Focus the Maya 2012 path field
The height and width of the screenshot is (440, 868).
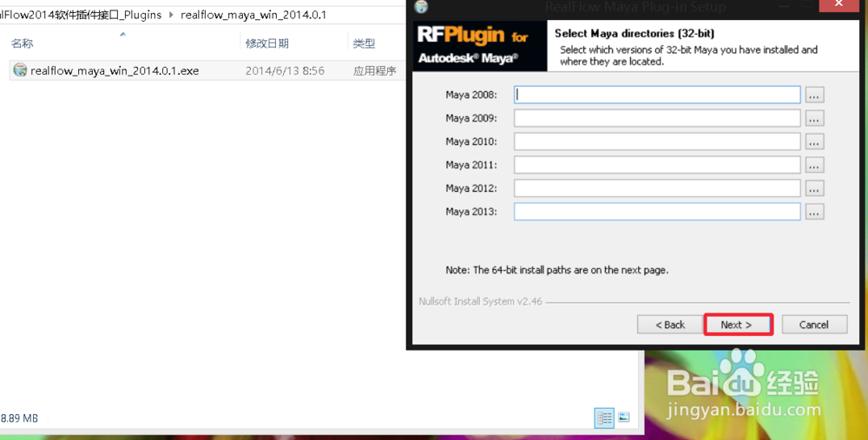pos(657,187)
